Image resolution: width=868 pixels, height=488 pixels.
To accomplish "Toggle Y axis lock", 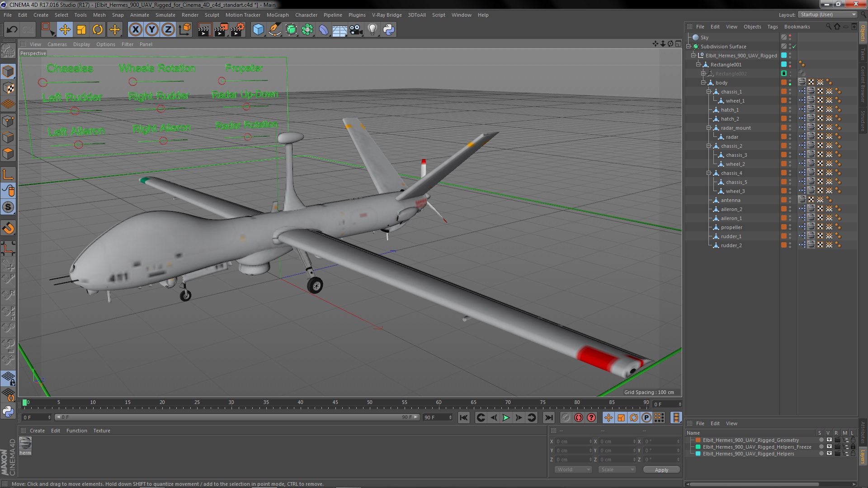I will pyautogui.click(x=152, y=30).
